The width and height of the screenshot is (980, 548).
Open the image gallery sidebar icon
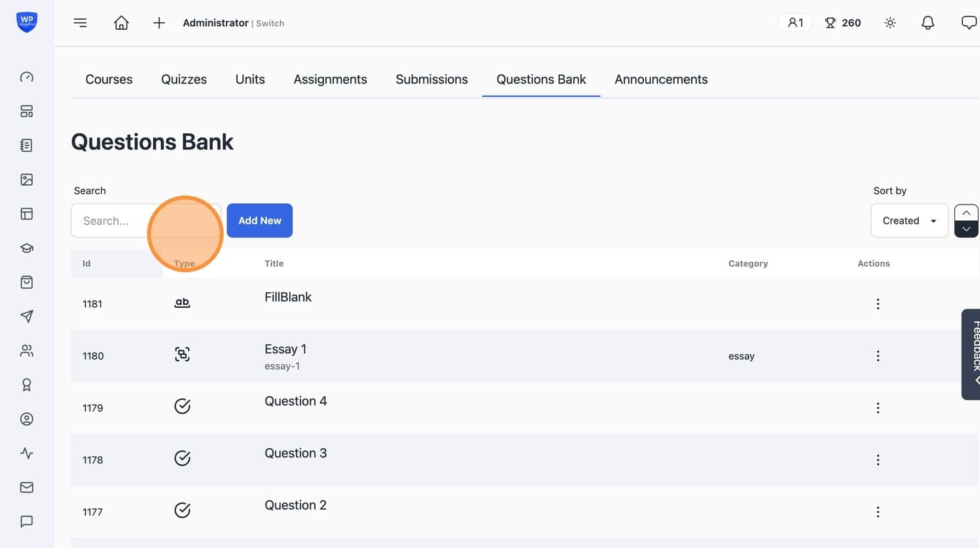pyautogui.click(x=26, y=180)
